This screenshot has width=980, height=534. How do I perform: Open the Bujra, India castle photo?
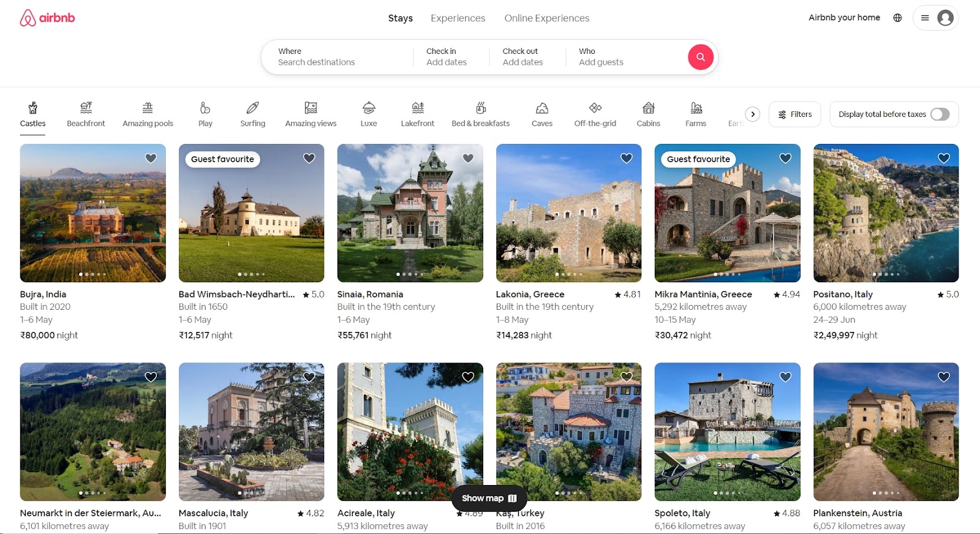click(x=92, y=213)
